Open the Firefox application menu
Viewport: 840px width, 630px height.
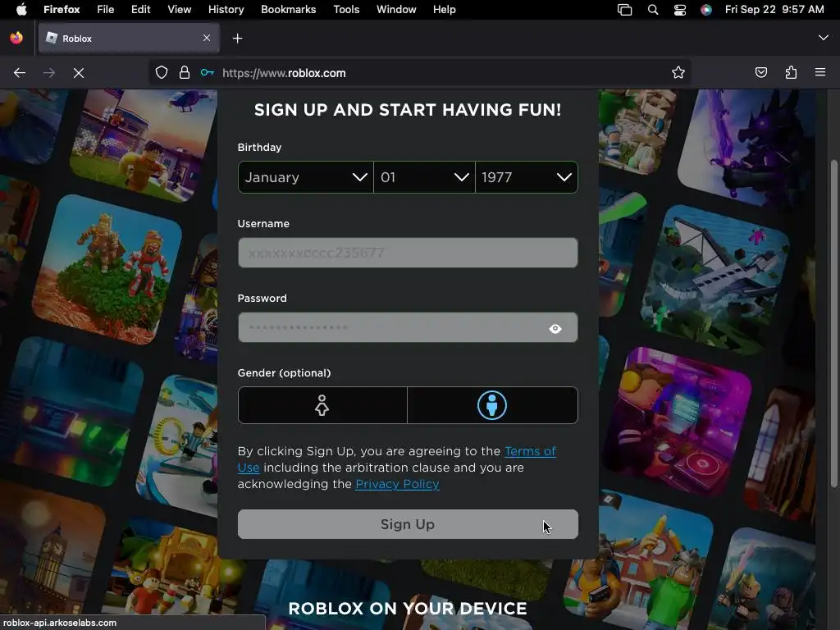[62, 9]
